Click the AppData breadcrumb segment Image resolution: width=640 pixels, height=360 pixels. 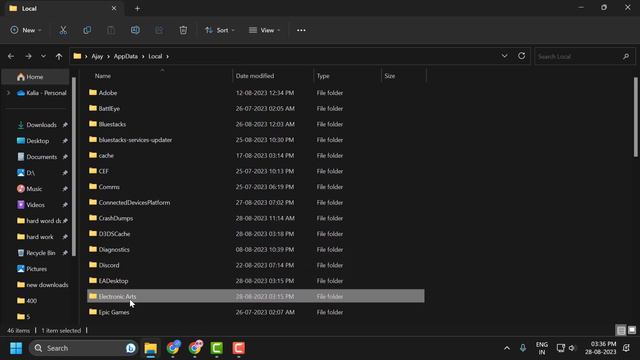click(126, 56)
